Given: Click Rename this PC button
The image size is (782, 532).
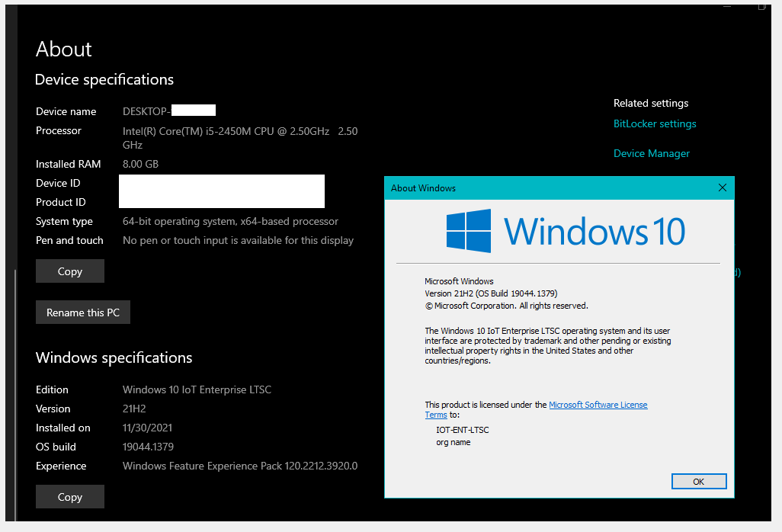Looking at the screenshot, I should tap(83, 312).
